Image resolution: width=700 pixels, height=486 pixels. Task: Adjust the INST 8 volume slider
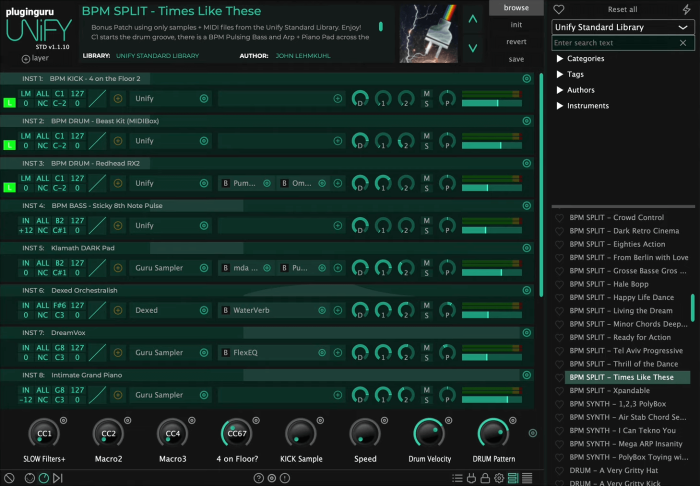point(492,400)
